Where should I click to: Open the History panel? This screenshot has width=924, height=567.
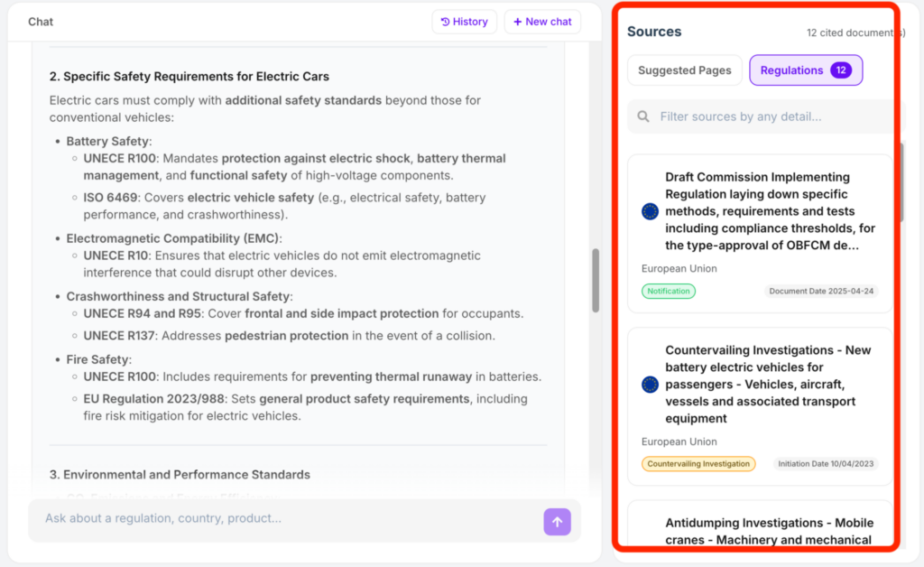[465, 22]
